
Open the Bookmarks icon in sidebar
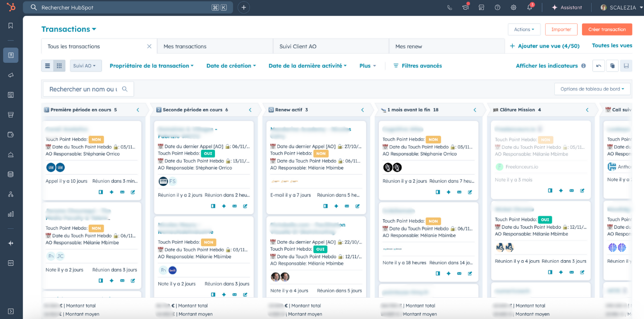[11, 25]
